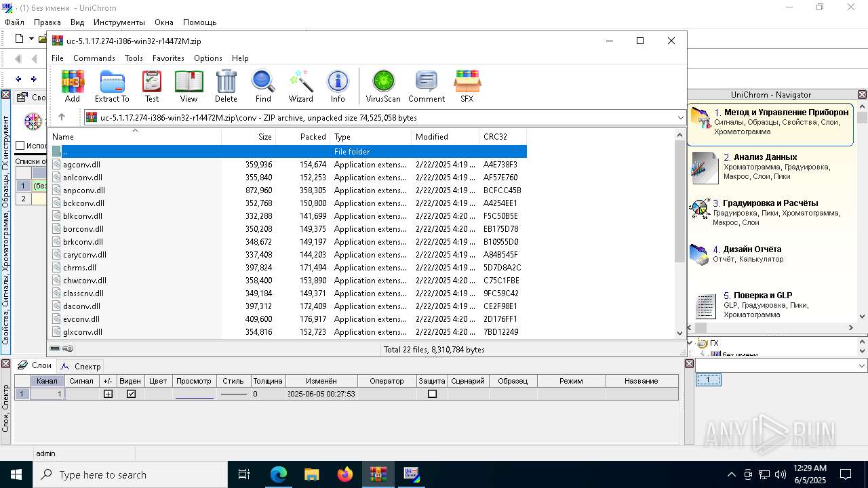The image size is (868, 488).
Task: Sort files by Packed column header
Action: point(302,136)
